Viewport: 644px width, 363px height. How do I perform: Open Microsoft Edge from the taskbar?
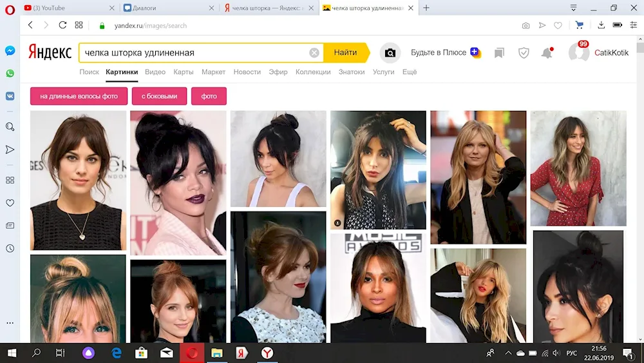click(x=117, y=353)
